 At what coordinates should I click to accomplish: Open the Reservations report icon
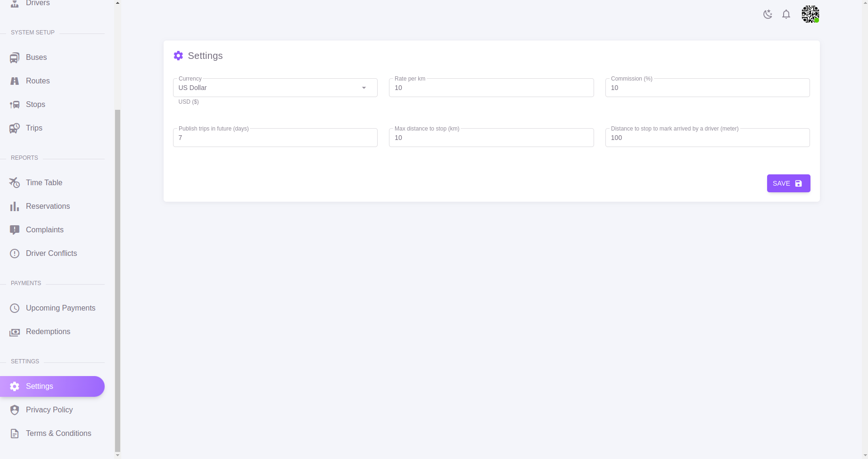14,206
